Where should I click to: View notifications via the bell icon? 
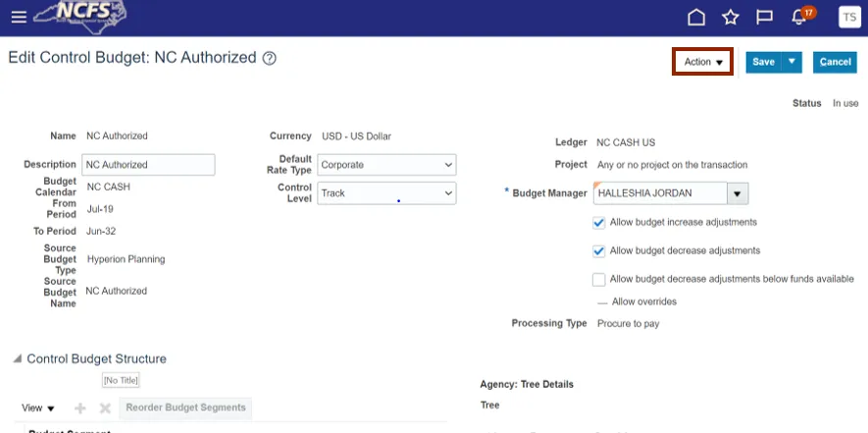click(x=797, y=18)
